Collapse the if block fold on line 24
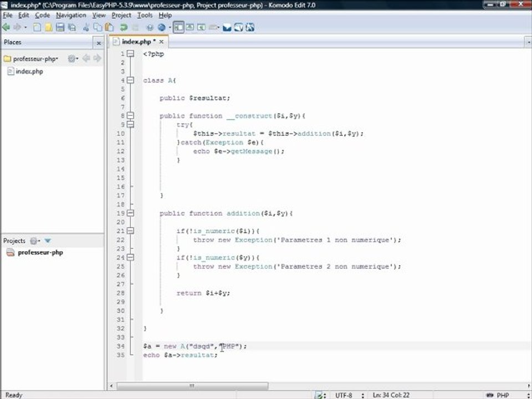Screen dimensions: 532x399 (130, 258)
